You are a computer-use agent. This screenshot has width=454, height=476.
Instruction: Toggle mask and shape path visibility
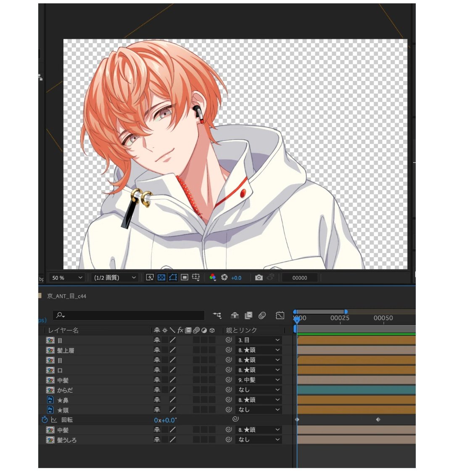tap(173, 277)
